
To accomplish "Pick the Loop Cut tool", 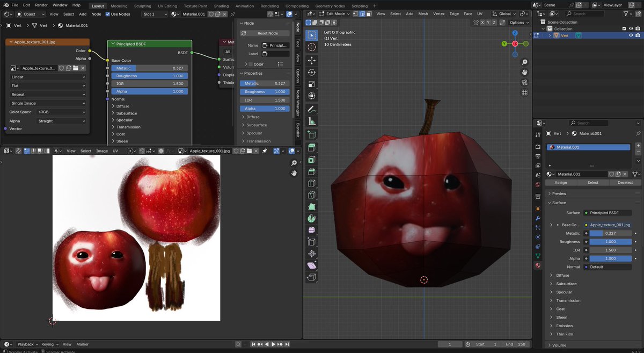I will point(312,184).
